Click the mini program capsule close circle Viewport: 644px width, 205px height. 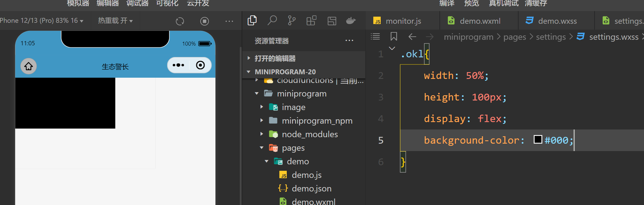200,65
